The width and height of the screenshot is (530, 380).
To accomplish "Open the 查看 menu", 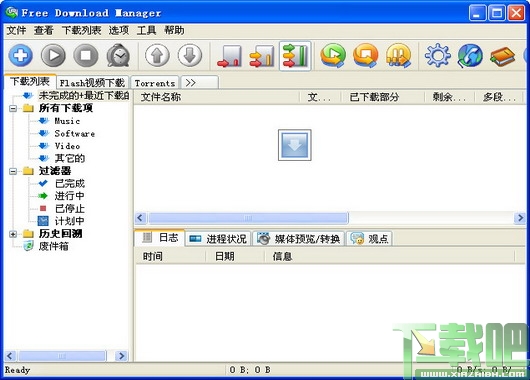I will (44, 30).
